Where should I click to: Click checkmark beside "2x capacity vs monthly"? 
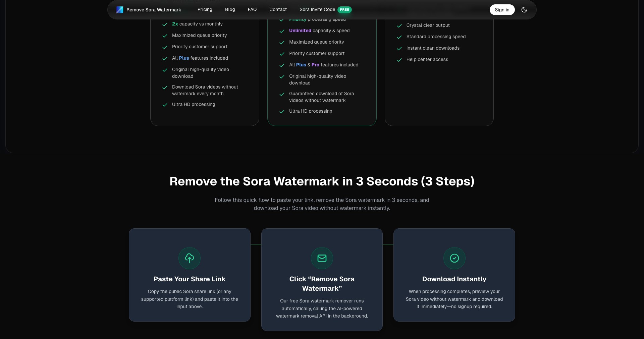165,24
